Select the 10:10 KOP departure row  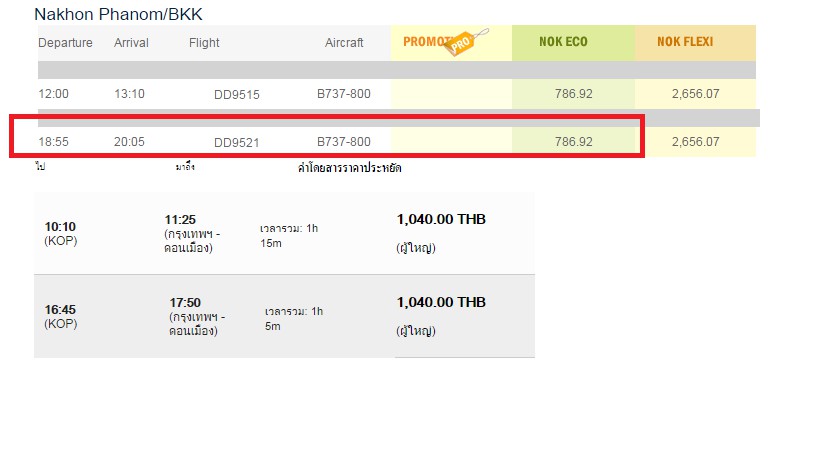pos(284,233)
